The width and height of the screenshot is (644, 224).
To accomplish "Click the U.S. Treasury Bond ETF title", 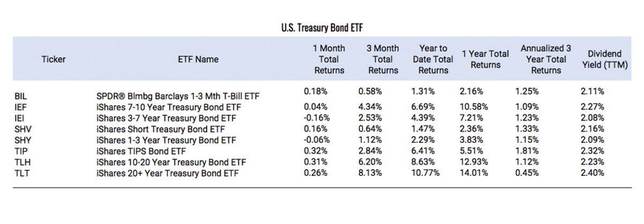I will [x=323, y=26].
